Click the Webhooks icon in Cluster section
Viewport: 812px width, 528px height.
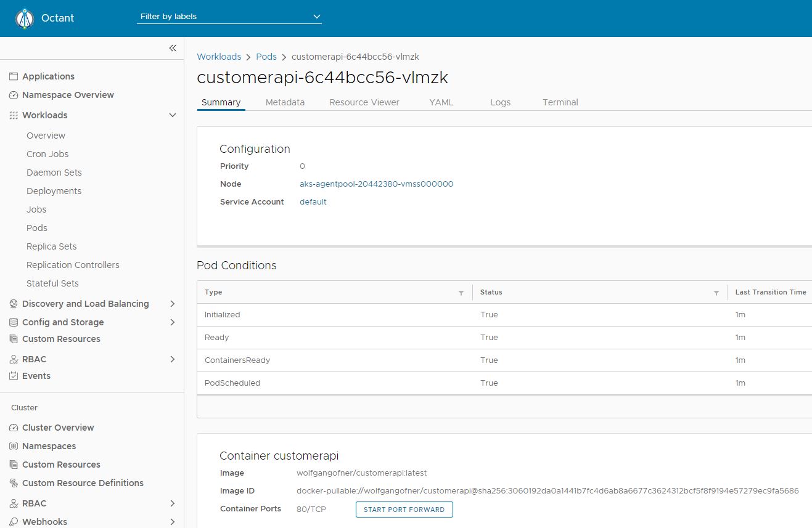pyautogui.click(x=14, y=522)
